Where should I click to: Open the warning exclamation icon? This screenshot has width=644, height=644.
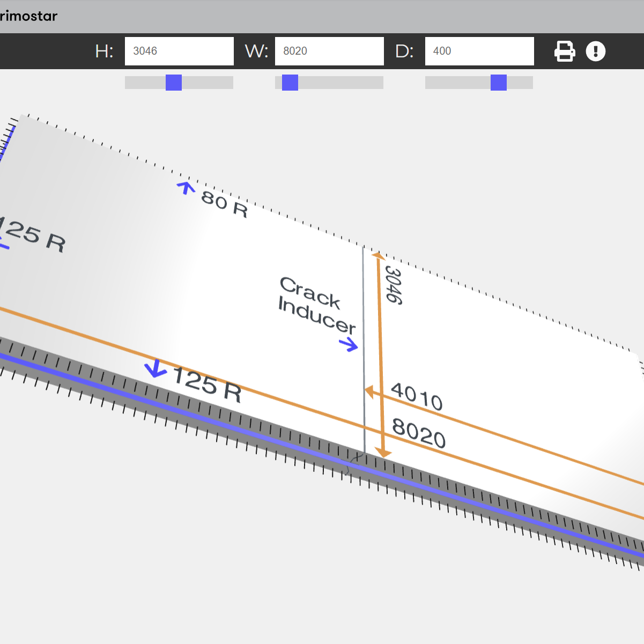point(596,51)
